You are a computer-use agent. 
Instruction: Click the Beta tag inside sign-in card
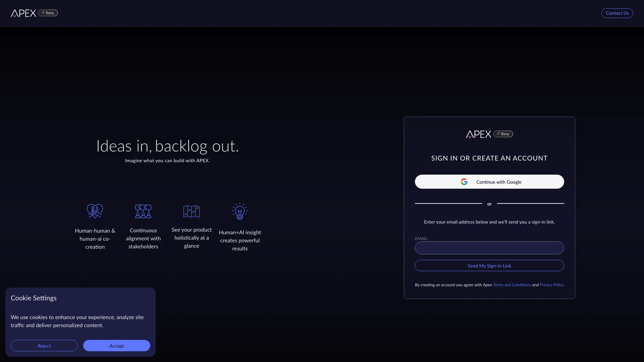503,133
